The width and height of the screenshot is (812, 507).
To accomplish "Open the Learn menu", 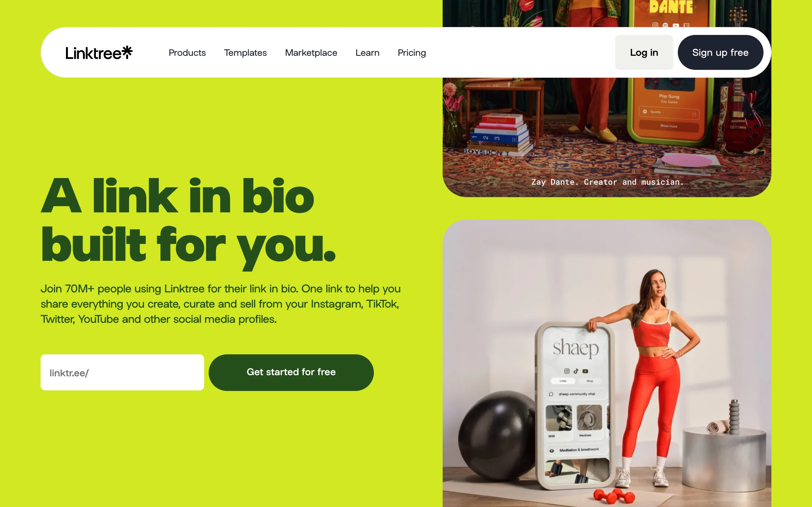I will click(367, 53).
